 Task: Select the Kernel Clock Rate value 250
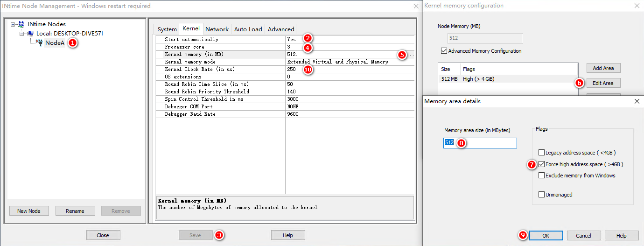pyautogui.click(x=292, y=70)
